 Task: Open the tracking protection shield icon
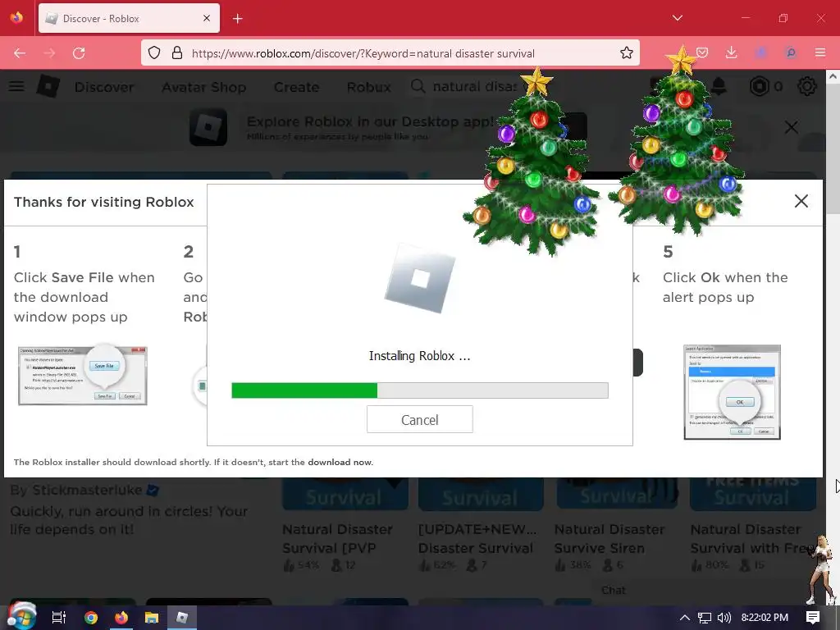tap(154, 53)
